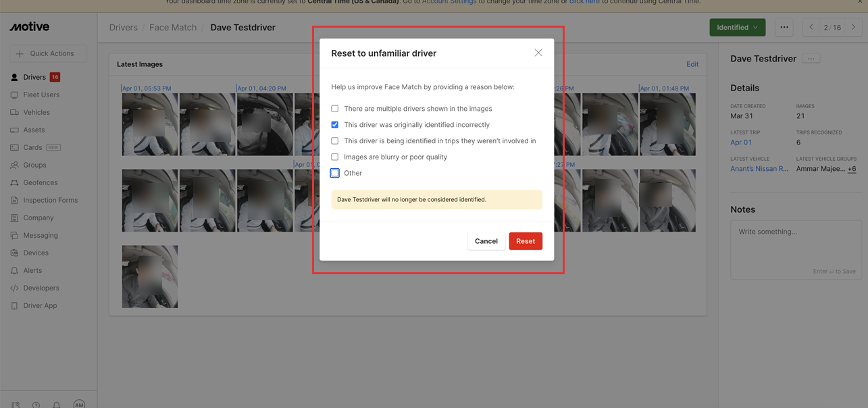Image resolution: width=868 pixels, height=408 pixels.
Task: Dismiss the time zone banner with X
Action: coord(860,3)
